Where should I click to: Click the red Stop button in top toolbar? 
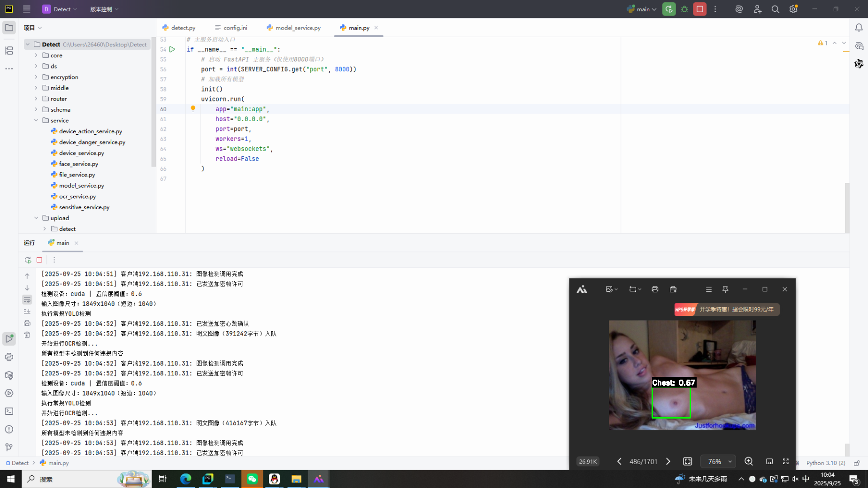point(699,9)
